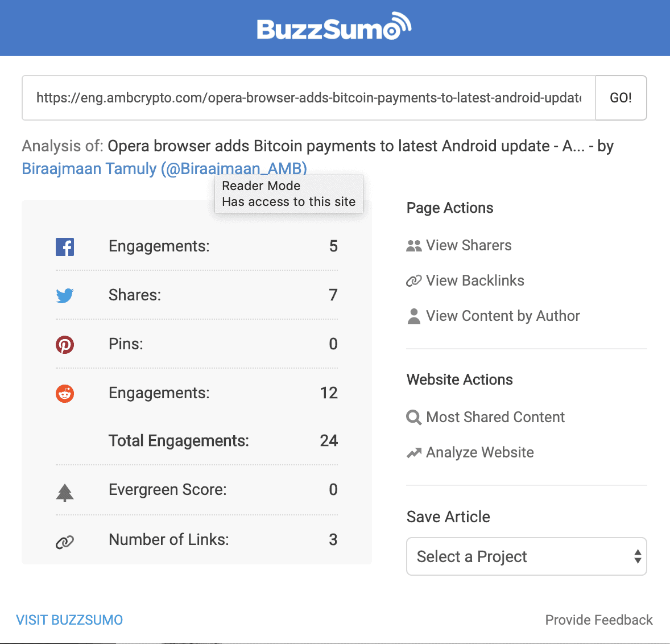The image size is (670, 644).
Task: Open author profile Biraajmaan Tamuly (@Biraajmaan_AMB)
Action: [163, 168]
